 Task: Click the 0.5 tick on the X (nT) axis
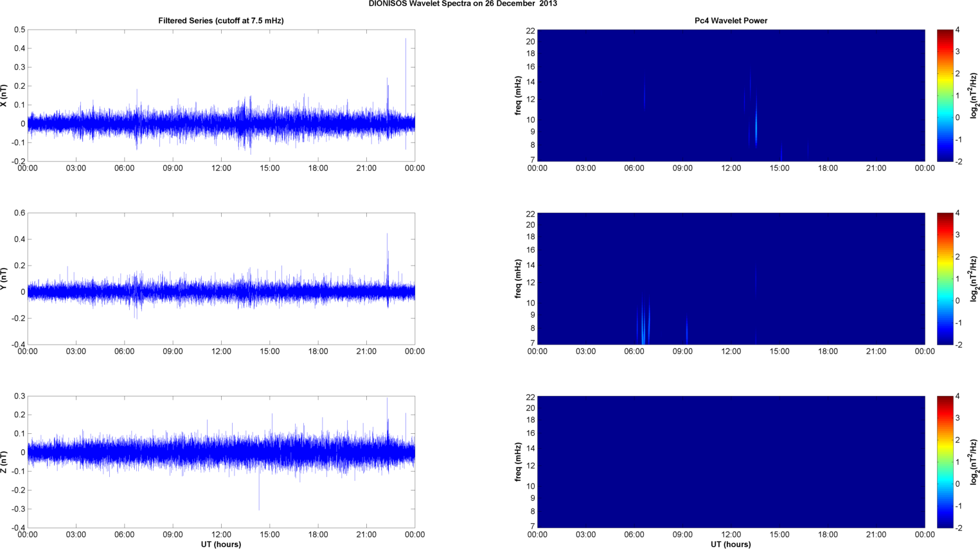pos(19,30)
